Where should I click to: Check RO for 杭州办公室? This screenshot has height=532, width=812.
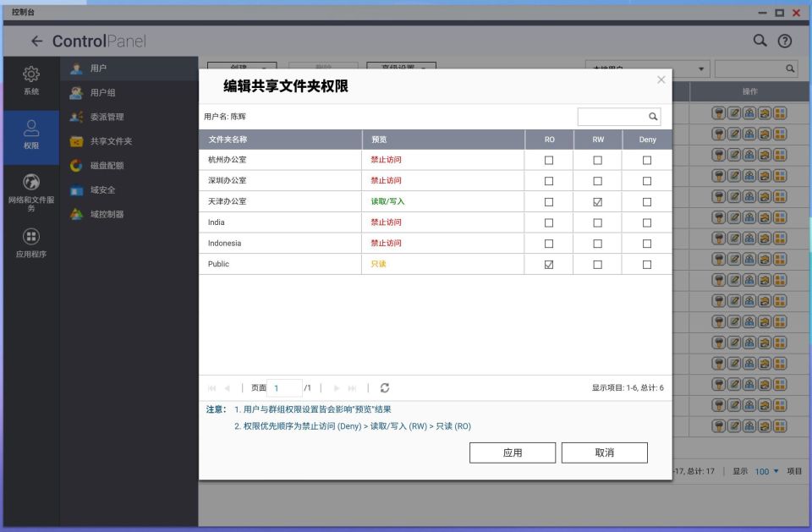click(549, 161)
